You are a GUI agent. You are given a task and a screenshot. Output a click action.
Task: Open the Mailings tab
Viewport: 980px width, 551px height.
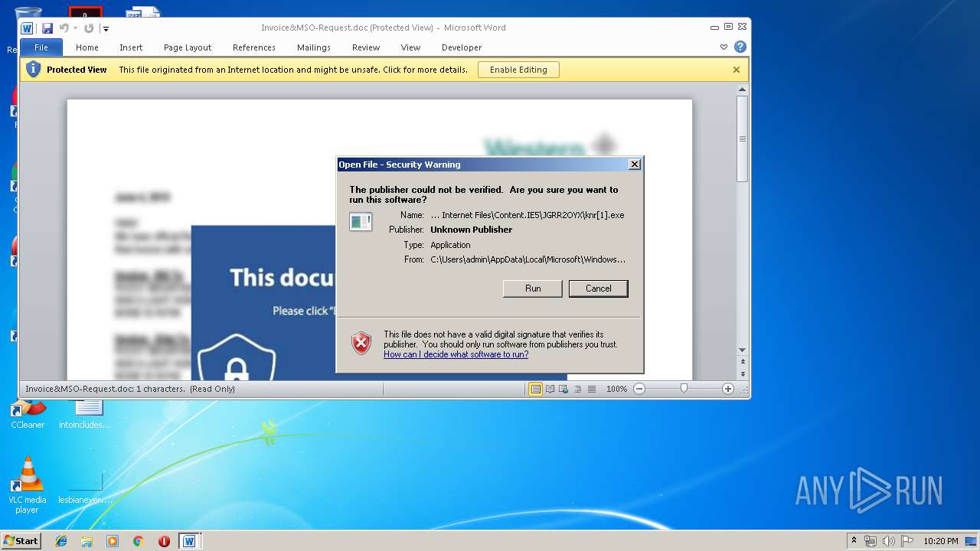point(314,47)
